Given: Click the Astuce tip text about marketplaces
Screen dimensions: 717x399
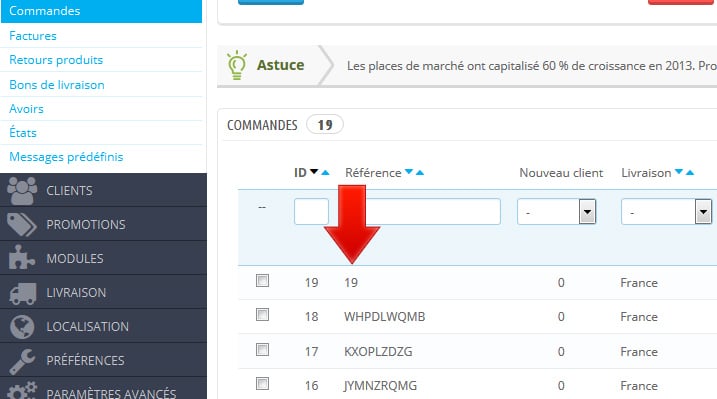Looking at the screenshot, I should click(x=532, y=66).
